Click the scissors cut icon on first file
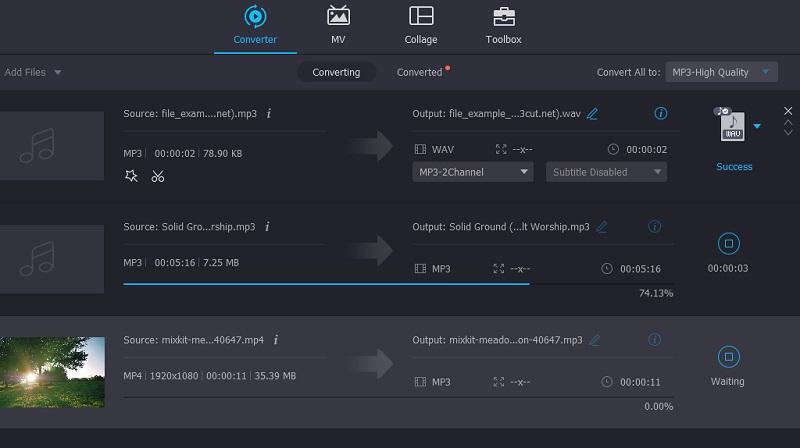The width and height of the screenshot is (800, 448). [158, 177]
